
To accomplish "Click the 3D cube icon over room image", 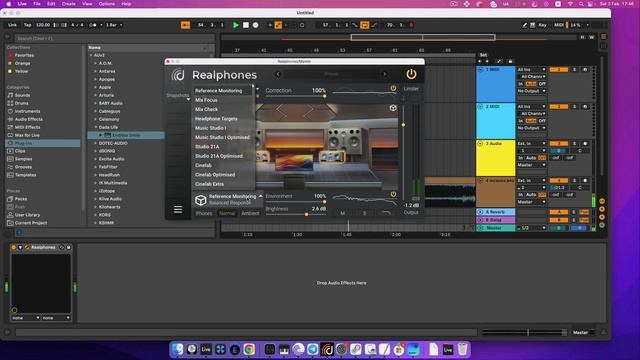I will [x=393, y=108].
